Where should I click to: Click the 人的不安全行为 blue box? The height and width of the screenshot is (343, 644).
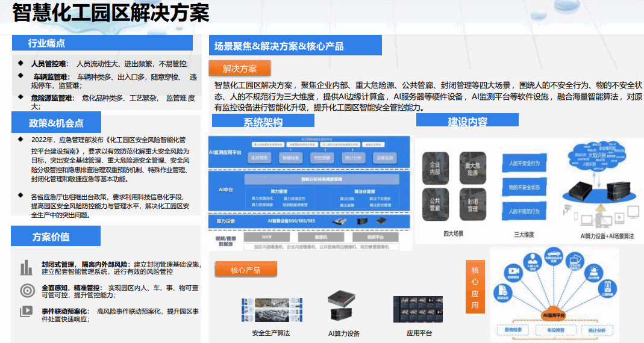[524, 163]
